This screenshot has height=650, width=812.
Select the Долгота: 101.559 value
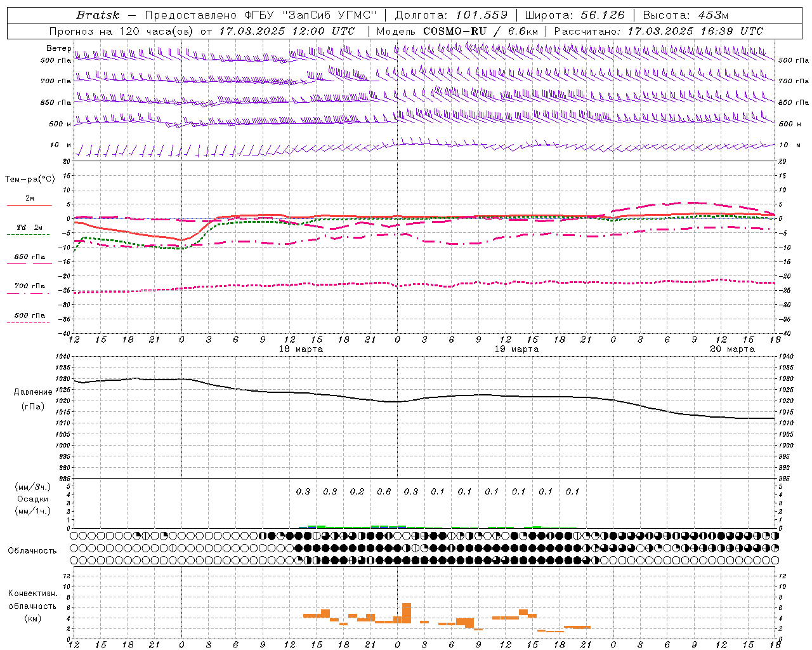pyautogui.click(x=451, y=15)
